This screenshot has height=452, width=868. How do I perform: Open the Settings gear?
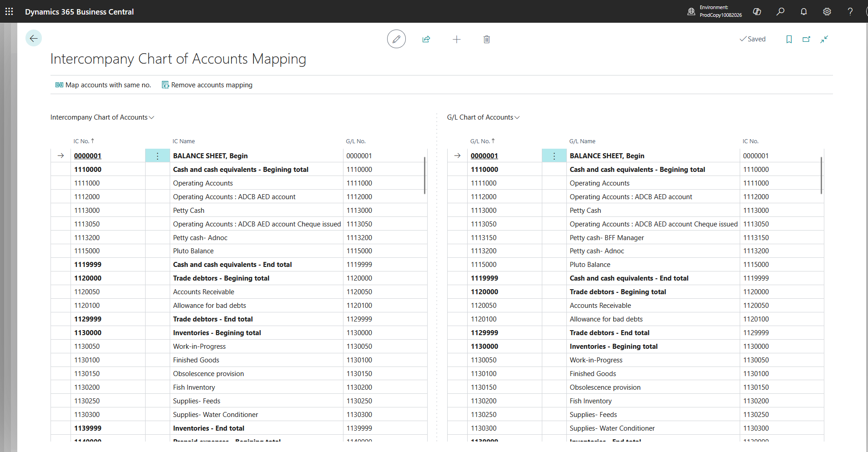coord(827,11)
